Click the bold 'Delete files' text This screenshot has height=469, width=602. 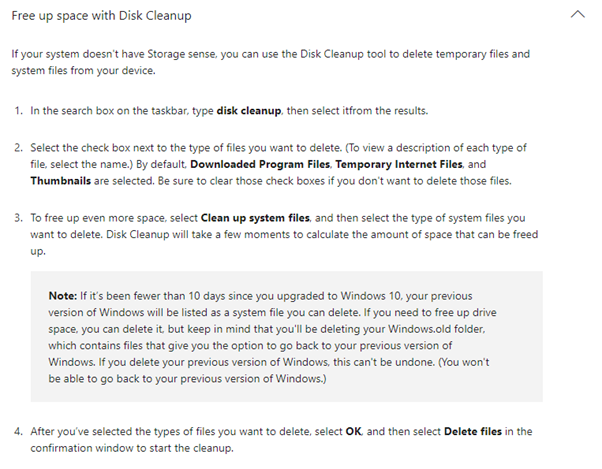tap(473, 431)
